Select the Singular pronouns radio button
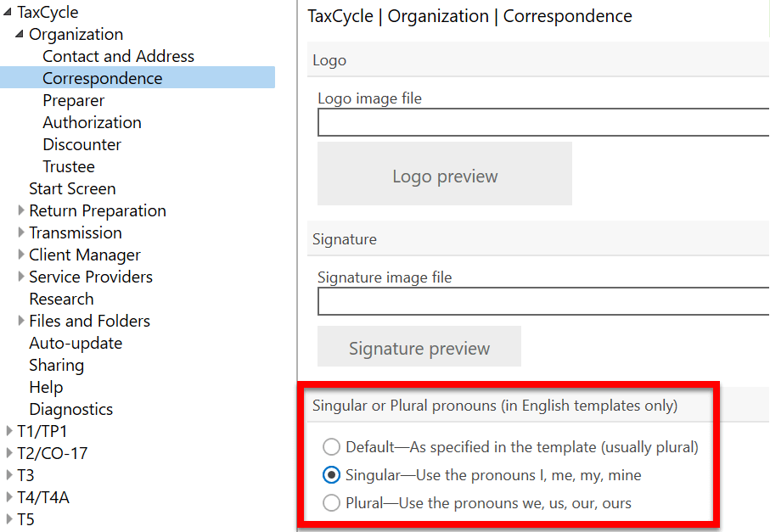Image resolution: width=770 pixels, height=532 pixels. coord(331,475)
